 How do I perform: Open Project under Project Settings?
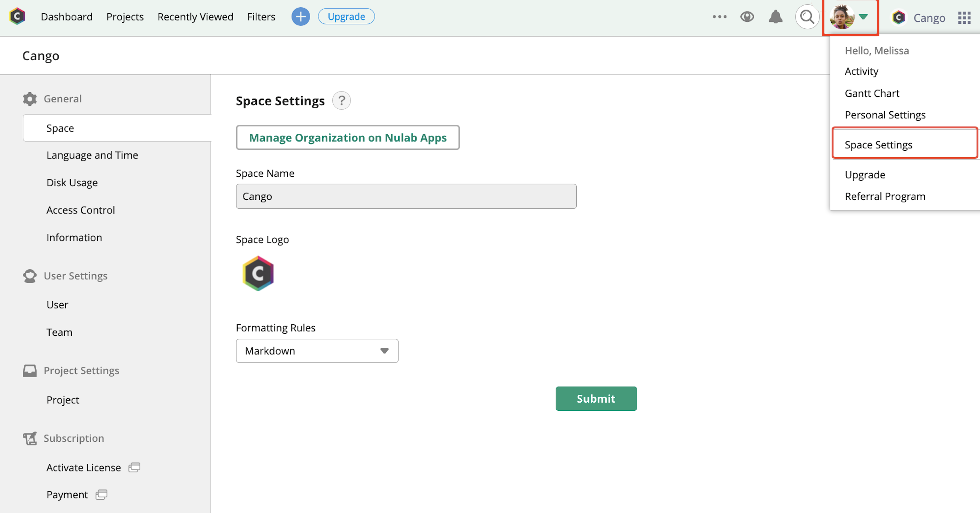63,400
